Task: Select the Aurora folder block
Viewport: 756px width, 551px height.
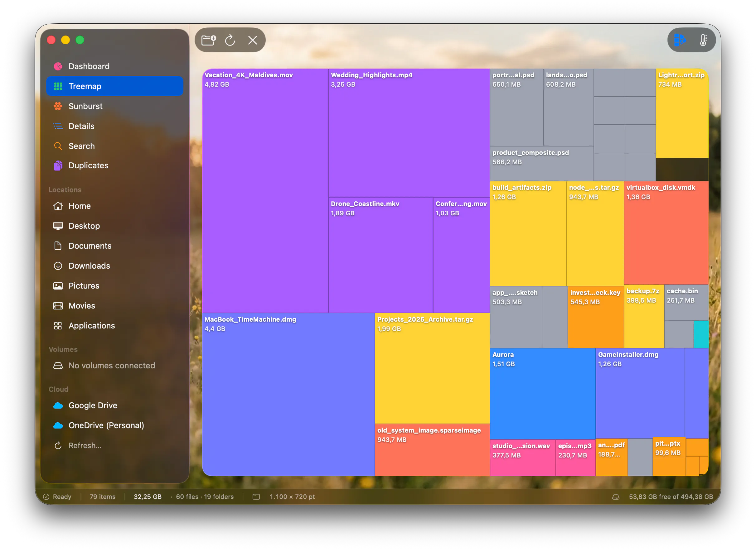Action: tap(543, 394)
